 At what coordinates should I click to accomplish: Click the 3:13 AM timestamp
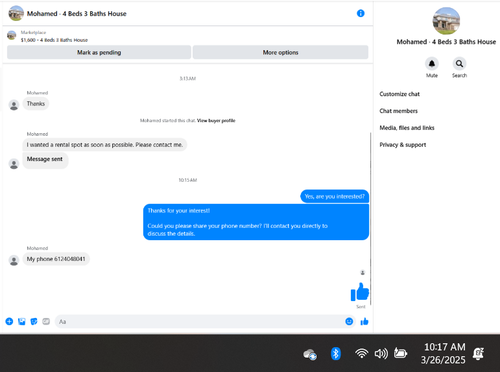(188, 78)
